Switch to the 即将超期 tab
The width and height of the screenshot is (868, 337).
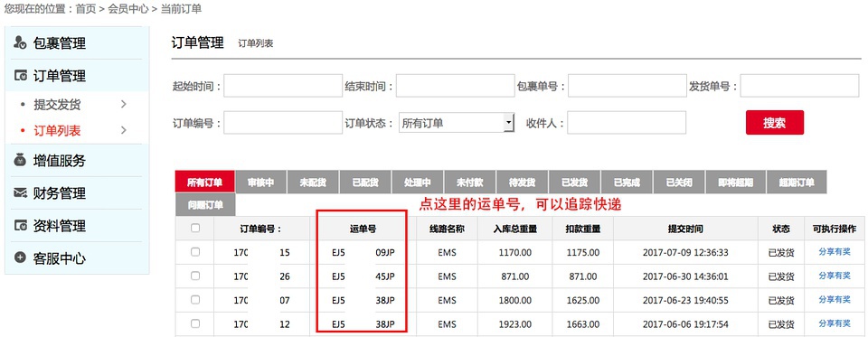click(735, 183)
